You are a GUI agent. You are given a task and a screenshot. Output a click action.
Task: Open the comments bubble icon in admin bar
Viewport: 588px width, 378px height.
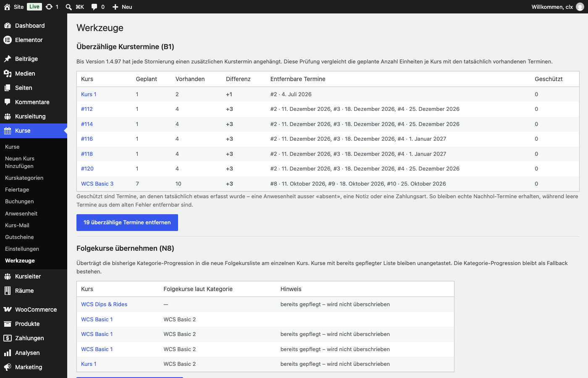pos(94,7)
